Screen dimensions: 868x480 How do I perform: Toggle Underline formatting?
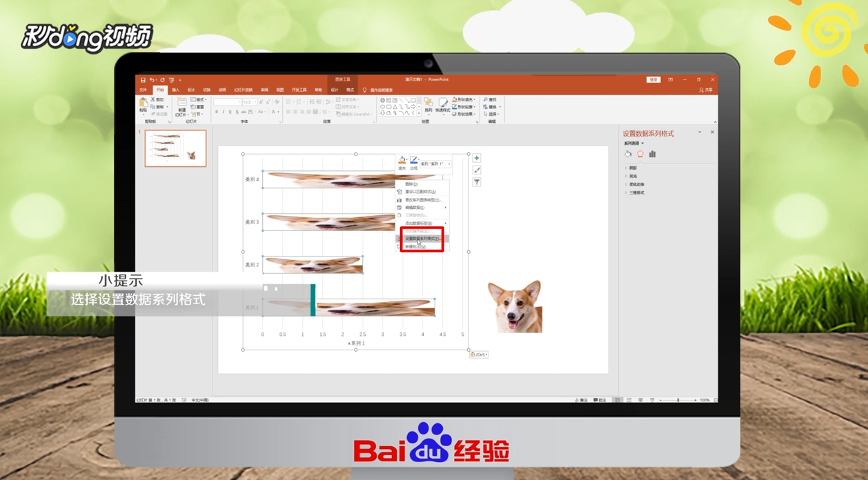[230, 112]
